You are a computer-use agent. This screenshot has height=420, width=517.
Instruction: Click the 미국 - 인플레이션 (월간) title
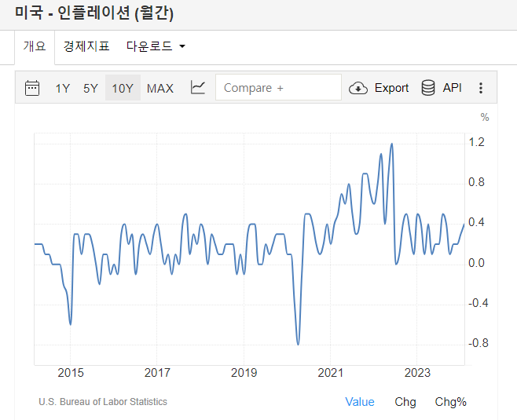[x=94, y=13]
